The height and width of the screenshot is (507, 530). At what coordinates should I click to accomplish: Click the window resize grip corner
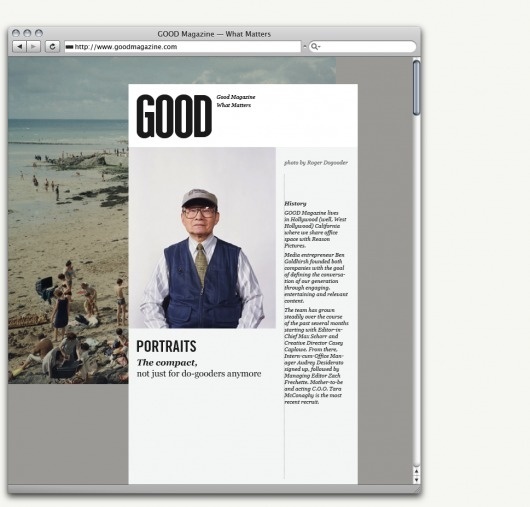(417, 489)
